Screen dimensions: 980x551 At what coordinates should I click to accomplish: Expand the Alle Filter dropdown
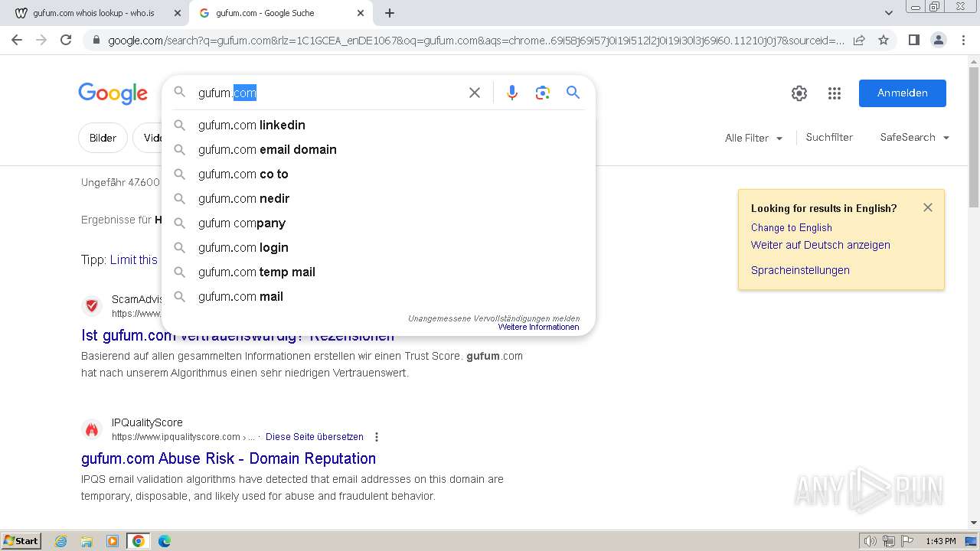(754, 138)
